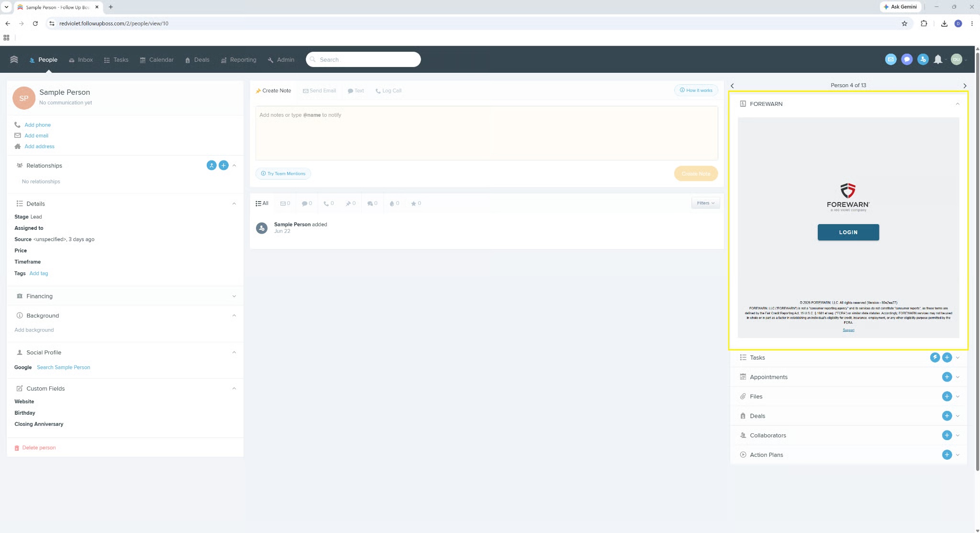Open the Filters dropdown
This screenshot has height=533, width=980.
point(705,203)
